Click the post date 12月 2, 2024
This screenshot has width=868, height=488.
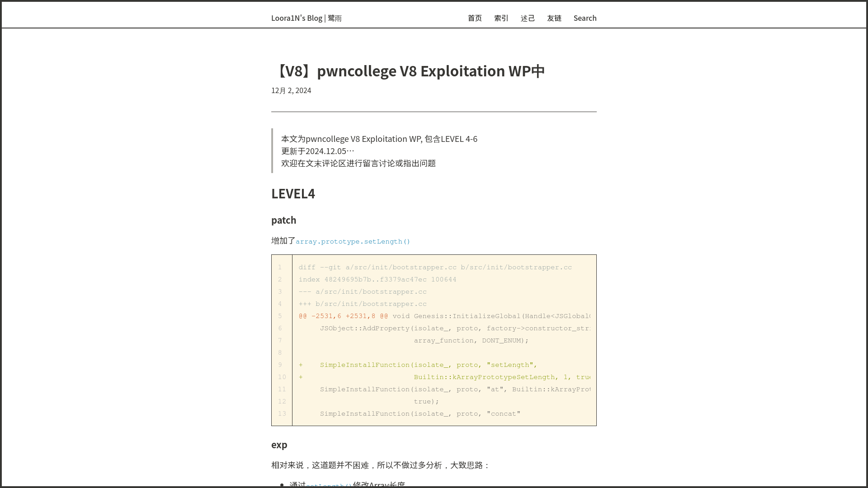click(x=291, y=90)
